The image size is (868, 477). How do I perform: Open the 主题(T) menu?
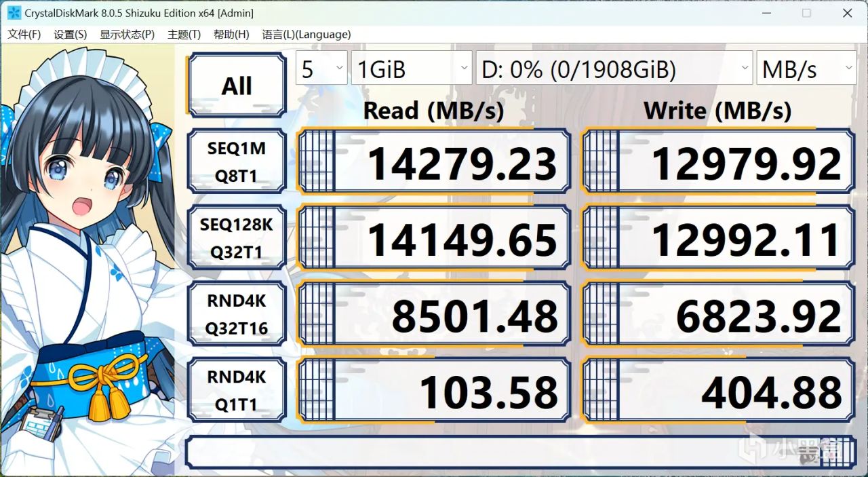(x=184, y=35)
